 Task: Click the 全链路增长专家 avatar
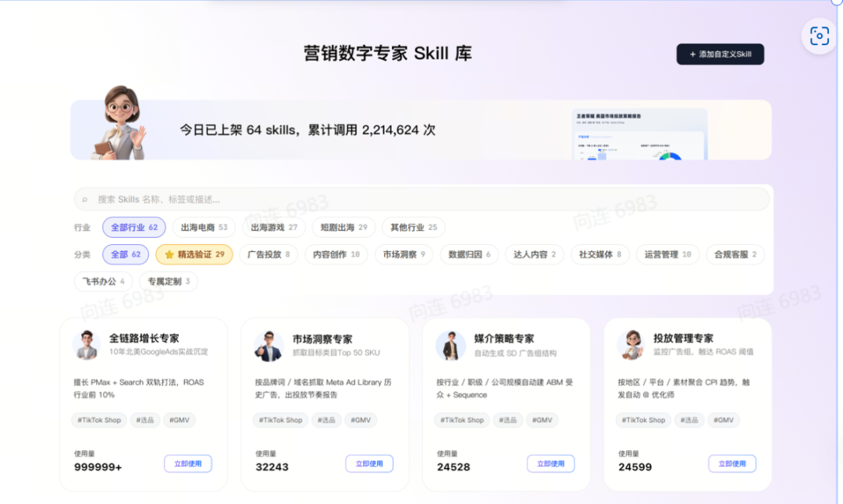click(x=87, y=345)
